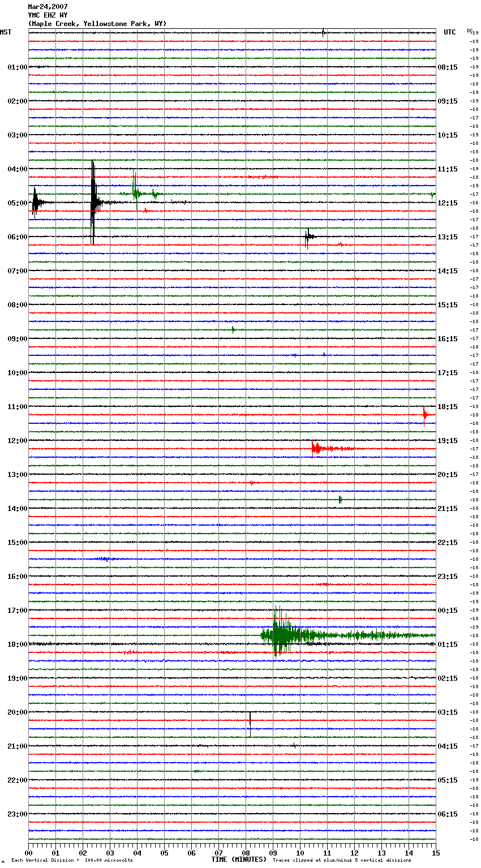Click the 00:15 UTC time label
Viewport: 481px width, 868px height.
pyautogui.click(x=448, y=611)
